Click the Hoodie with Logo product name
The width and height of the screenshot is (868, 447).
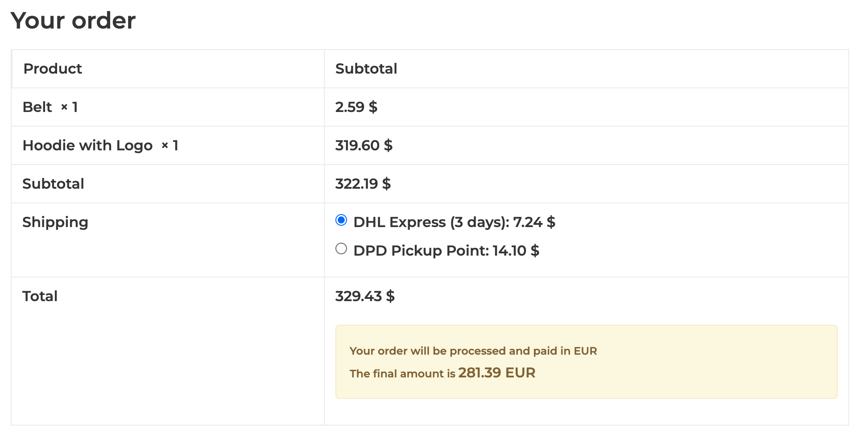click(x=87, y=145)
